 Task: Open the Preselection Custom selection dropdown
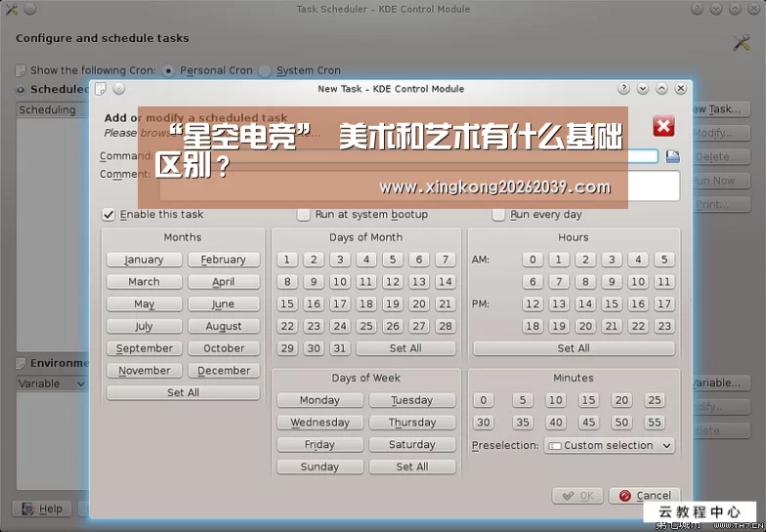click(610, 445)
